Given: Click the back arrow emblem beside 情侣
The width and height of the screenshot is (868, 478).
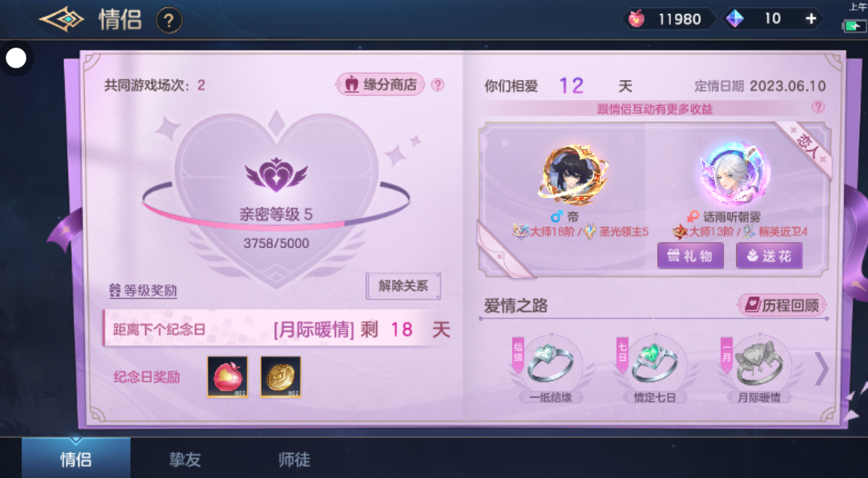Looking at the screenshot, I should click(x=62, y=19).
